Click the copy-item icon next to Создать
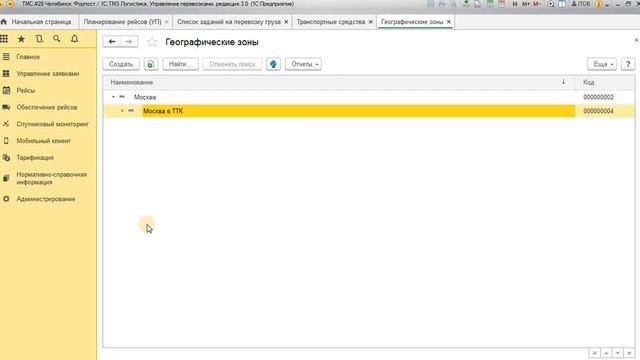This screenshot has height=360, width=640. pyautogui.click(x=151, y=64)
